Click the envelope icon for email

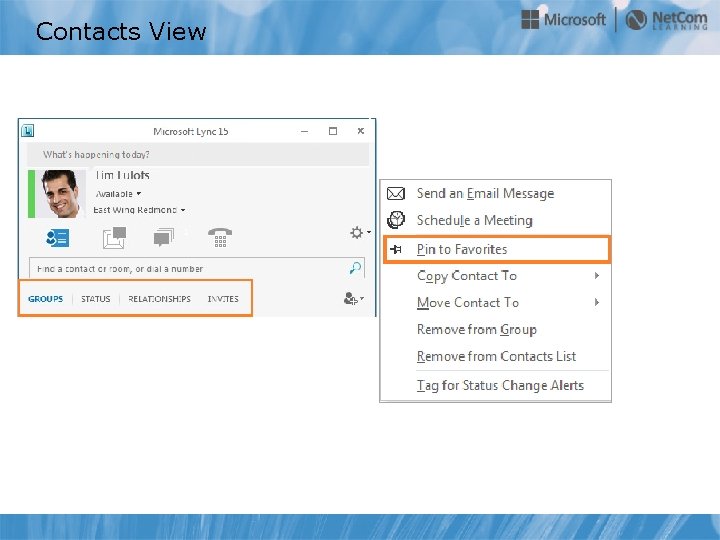(395, 193)
